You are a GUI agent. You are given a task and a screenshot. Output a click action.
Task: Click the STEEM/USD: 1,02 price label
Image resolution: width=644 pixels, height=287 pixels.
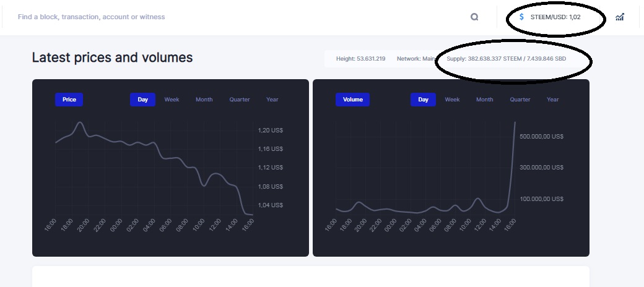555,17
